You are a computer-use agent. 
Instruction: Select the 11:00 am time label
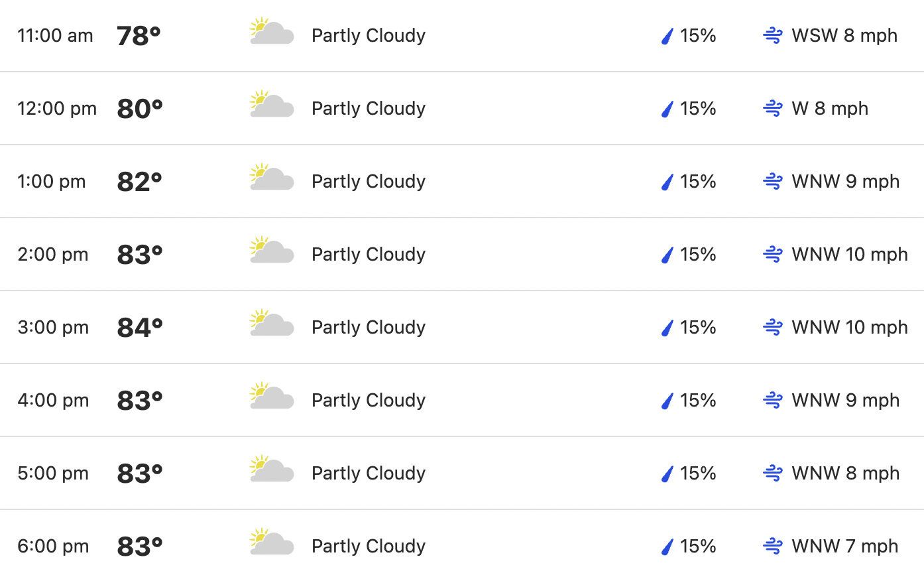point(55,36)
